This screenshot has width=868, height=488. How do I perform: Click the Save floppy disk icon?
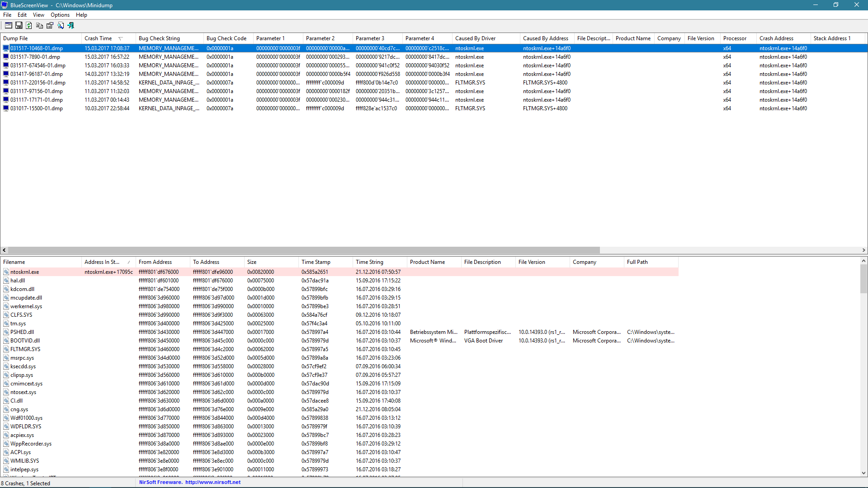[19, 26]
